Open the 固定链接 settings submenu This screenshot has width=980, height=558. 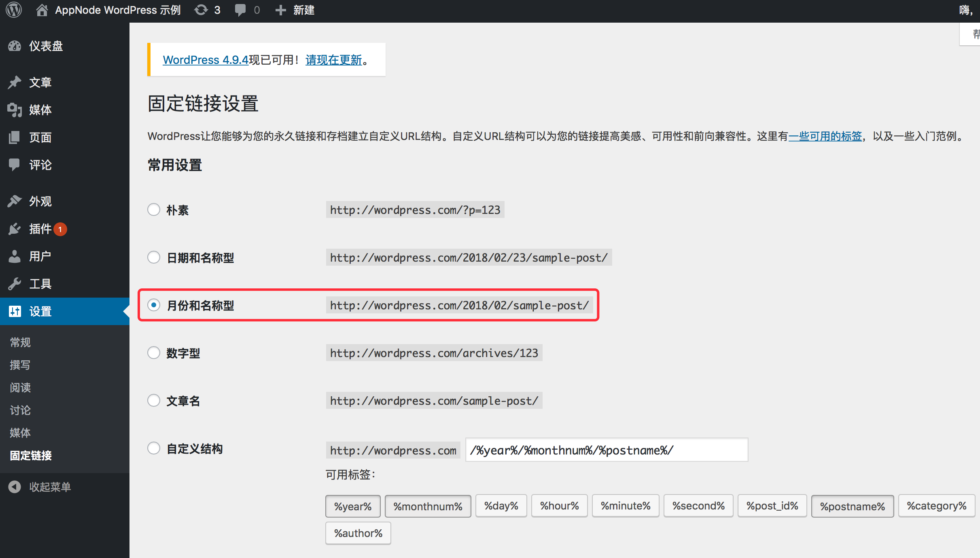coord(31,456)
